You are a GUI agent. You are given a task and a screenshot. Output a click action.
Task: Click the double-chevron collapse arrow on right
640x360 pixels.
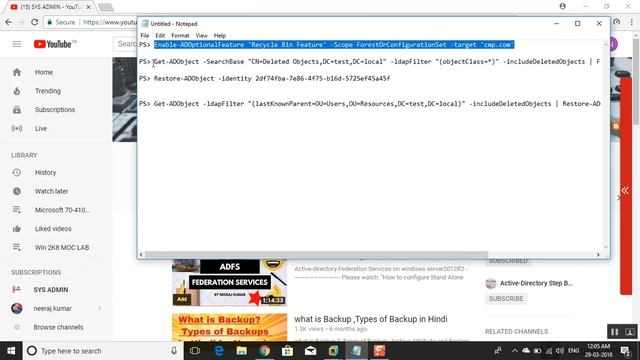[x=625, y=191]
